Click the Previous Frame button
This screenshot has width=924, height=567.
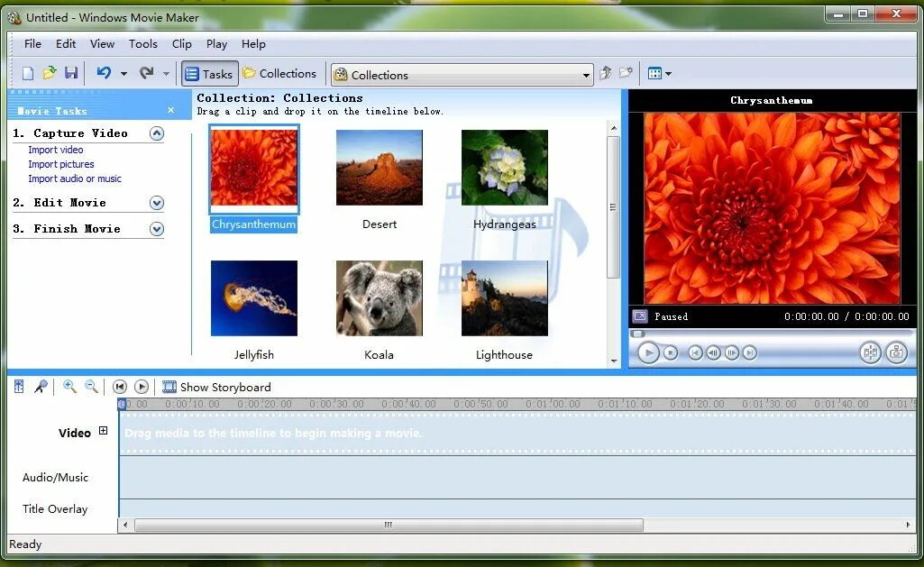click(714, 353)
